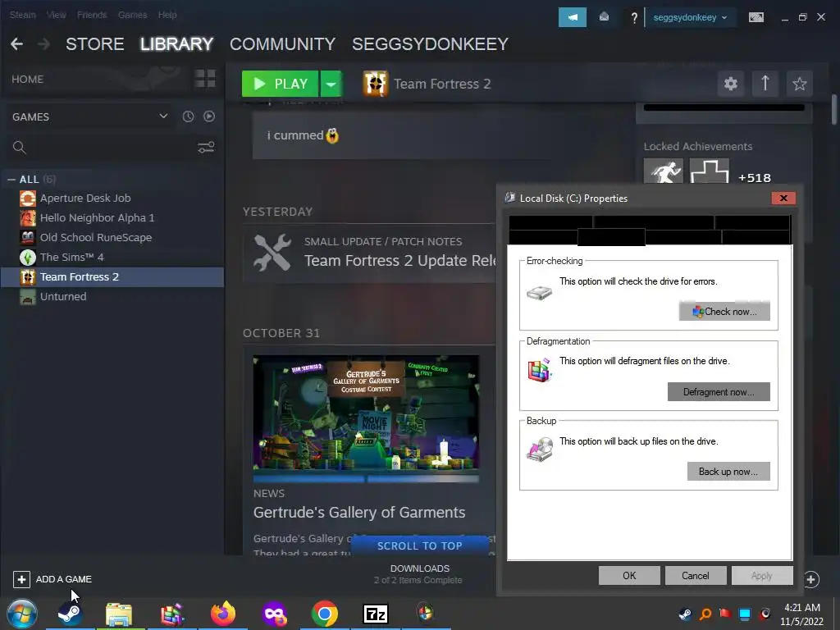Open Google Chrome from the taskbar
This screenshot has width=840, height=630.
coord(325,614)
